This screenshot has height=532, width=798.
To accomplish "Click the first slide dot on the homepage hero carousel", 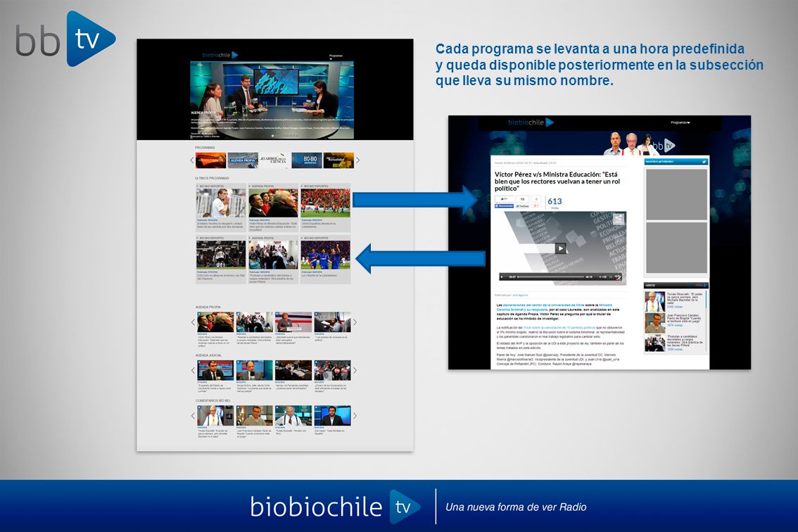I will (x=273, y=136).
